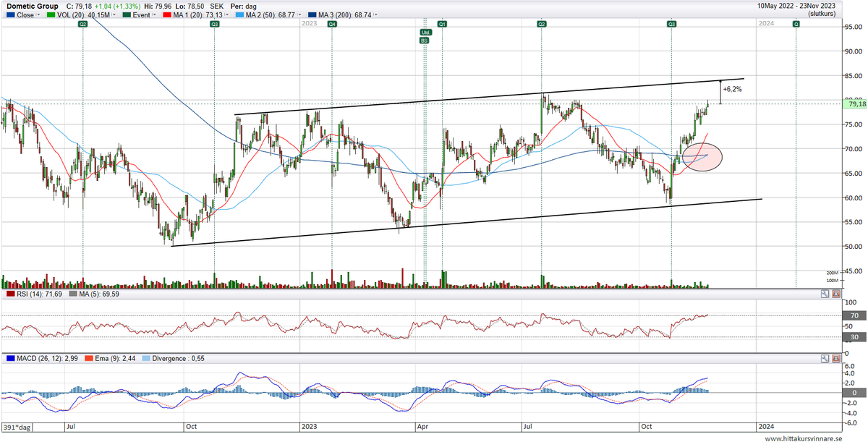Click the RSI 70 level tag
This screenshot has width=868, height=442.
[854, 315]
